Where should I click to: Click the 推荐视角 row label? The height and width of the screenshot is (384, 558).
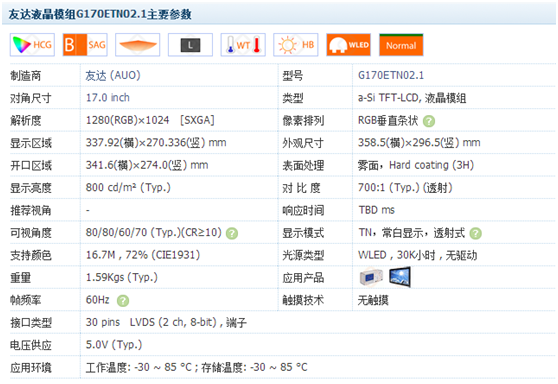click(31, 210)
